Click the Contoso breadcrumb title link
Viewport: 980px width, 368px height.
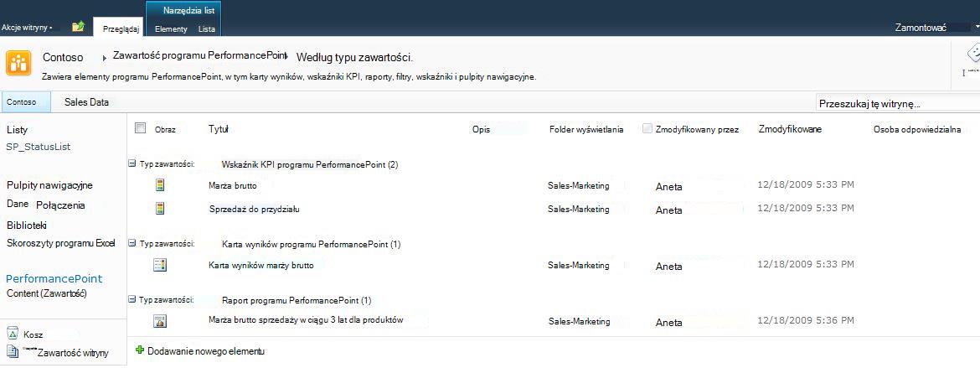click(63, 57)
